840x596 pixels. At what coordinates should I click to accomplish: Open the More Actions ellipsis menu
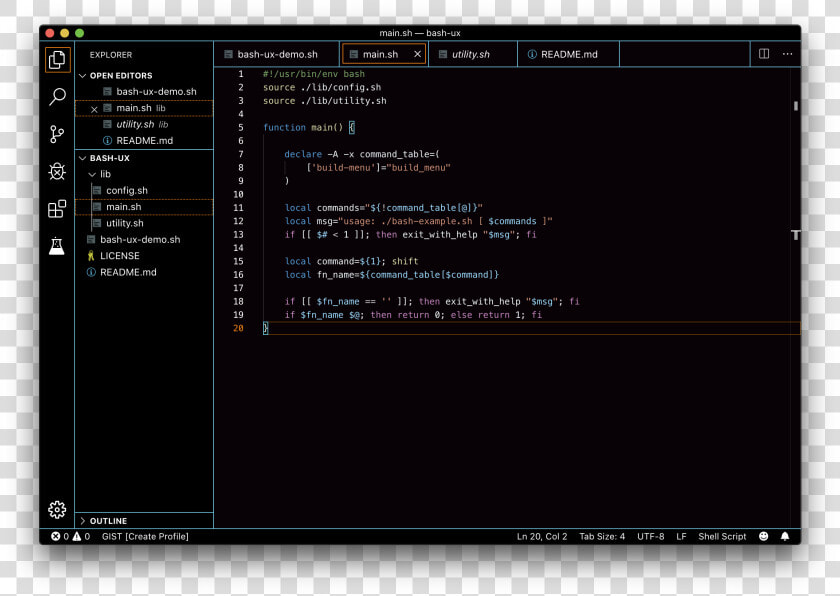787,54
